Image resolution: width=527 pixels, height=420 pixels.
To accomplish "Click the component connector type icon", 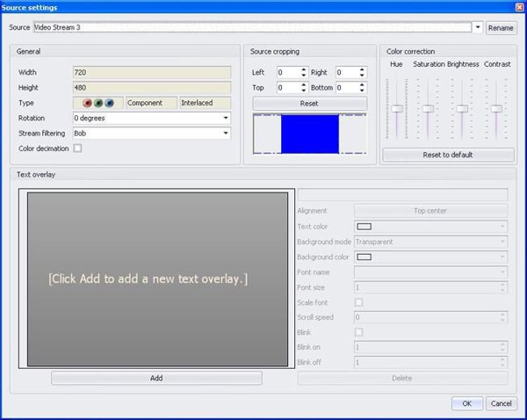I will tap(97, 103).
